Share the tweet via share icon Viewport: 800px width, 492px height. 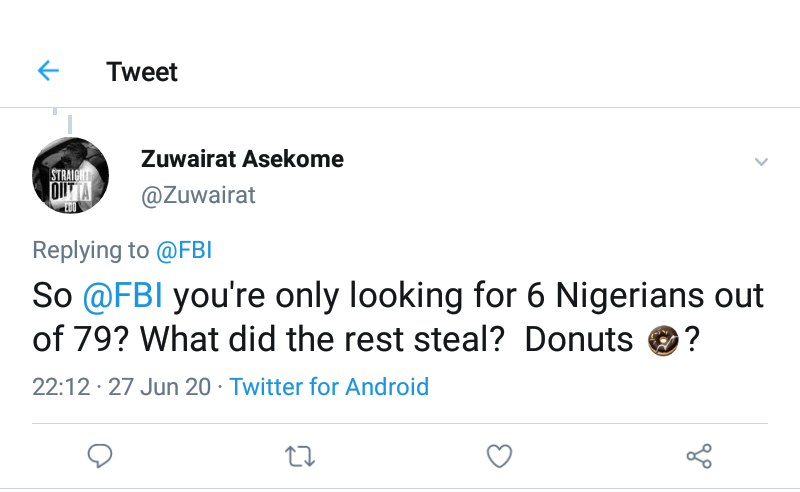point(698,457)
